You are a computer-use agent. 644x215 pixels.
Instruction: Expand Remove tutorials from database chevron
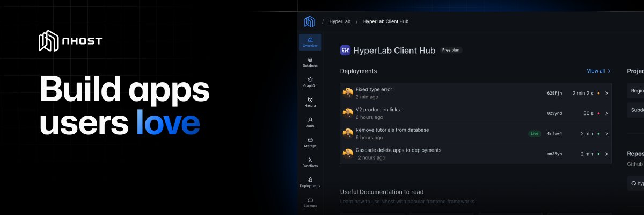[x=606, y=133]
